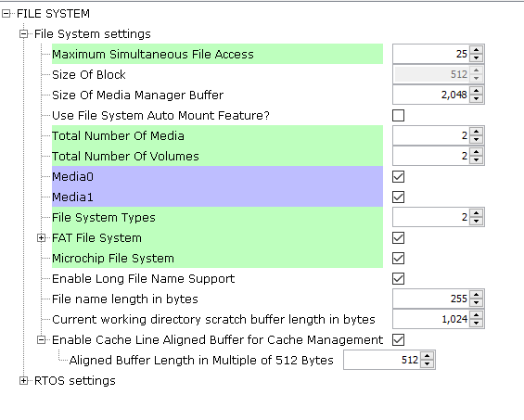The width and height of the screenshot is (524, 420).
Task: Uncheck the Media0 checkbox
Action: click(399, 177)
